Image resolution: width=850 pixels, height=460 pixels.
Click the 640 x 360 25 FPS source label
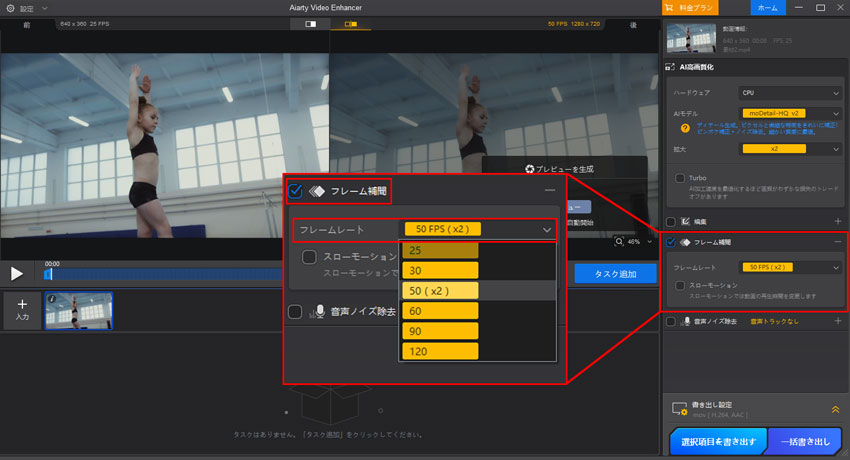pyautogui.click(x=85, y=24)
